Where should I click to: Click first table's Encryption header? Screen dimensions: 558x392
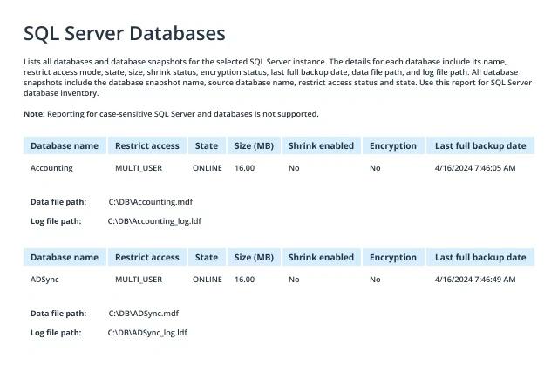pyautogui.click(x=393, y=146)
